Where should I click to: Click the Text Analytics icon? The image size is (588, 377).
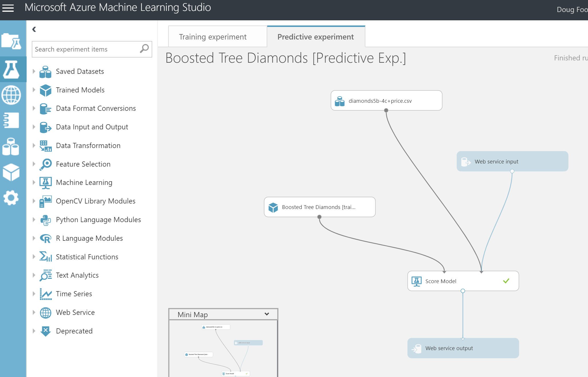[x=45, y=275]
